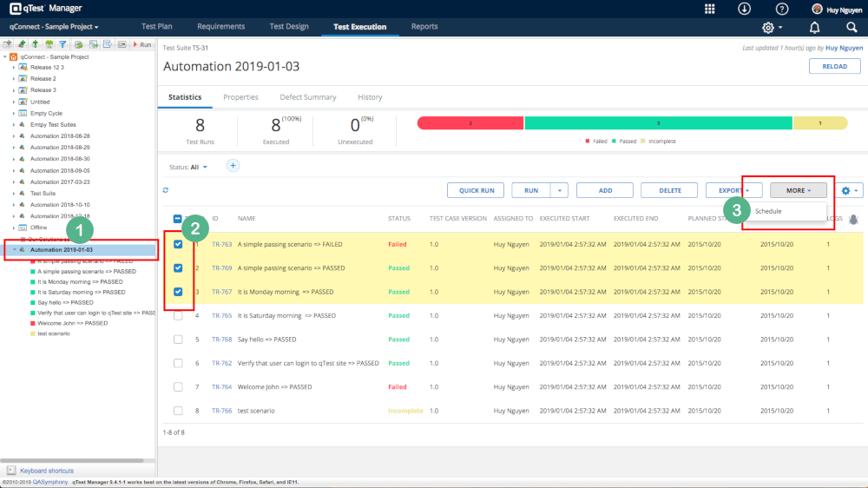The image size is (868, 488).
Task: Open the MORE dropdown button
Action: point(798,190)
